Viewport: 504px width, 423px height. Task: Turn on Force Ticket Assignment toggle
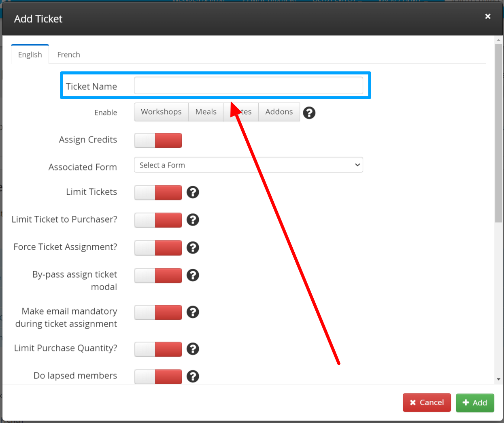pos(158,248)
